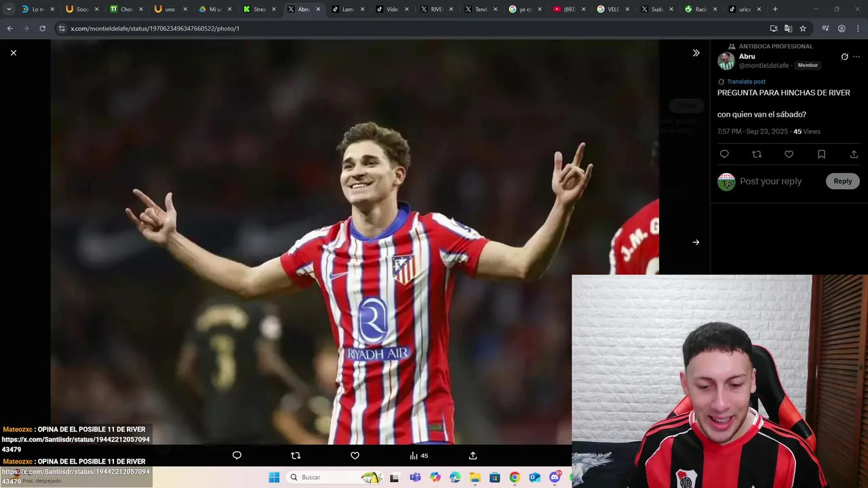The image size is (868, 488).
Task: Click the browser address bar URL
Action: point(155,28)
